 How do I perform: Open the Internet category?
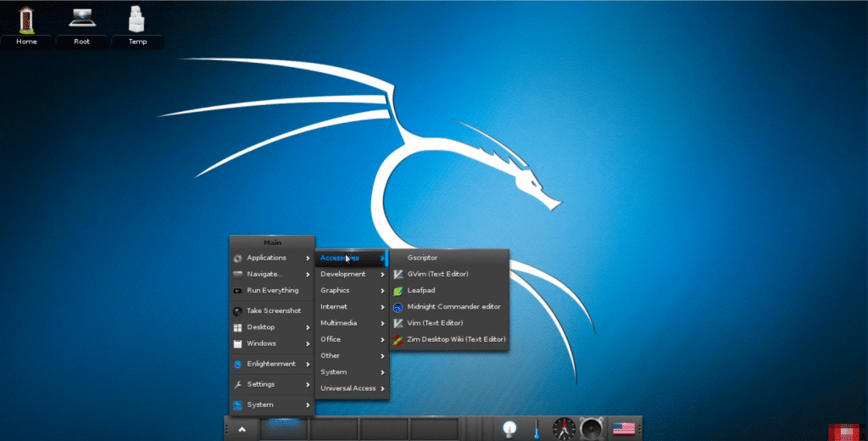click(352, 307)
